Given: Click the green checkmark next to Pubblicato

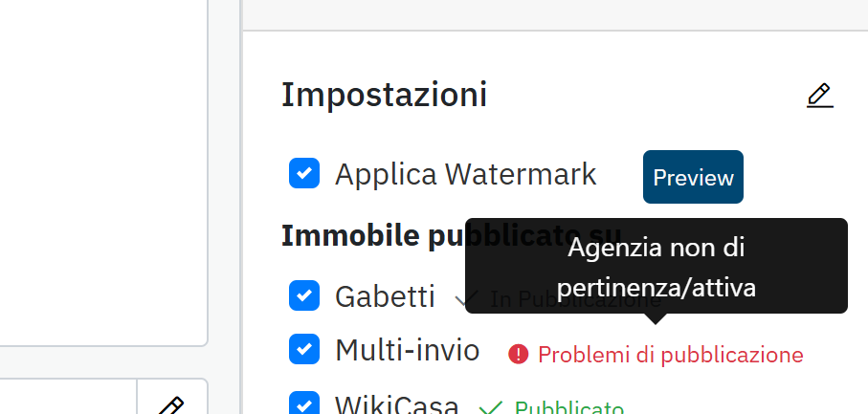Looking at the screenshot, I should click(491, 408).
